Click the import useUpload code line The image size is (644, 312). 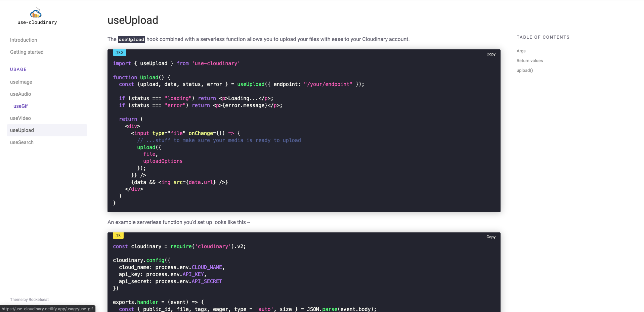(x=176, y=63)
